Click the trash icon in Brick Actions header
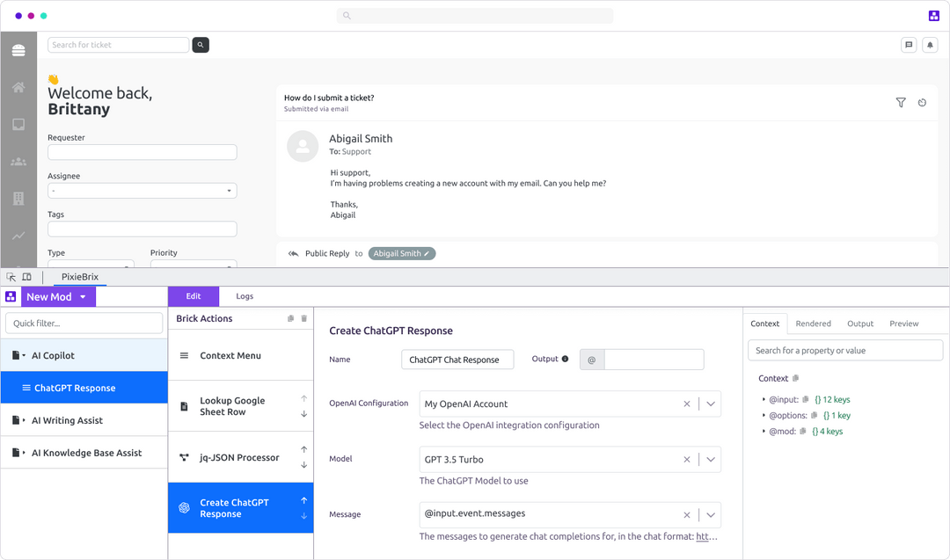 click(303, 319)
